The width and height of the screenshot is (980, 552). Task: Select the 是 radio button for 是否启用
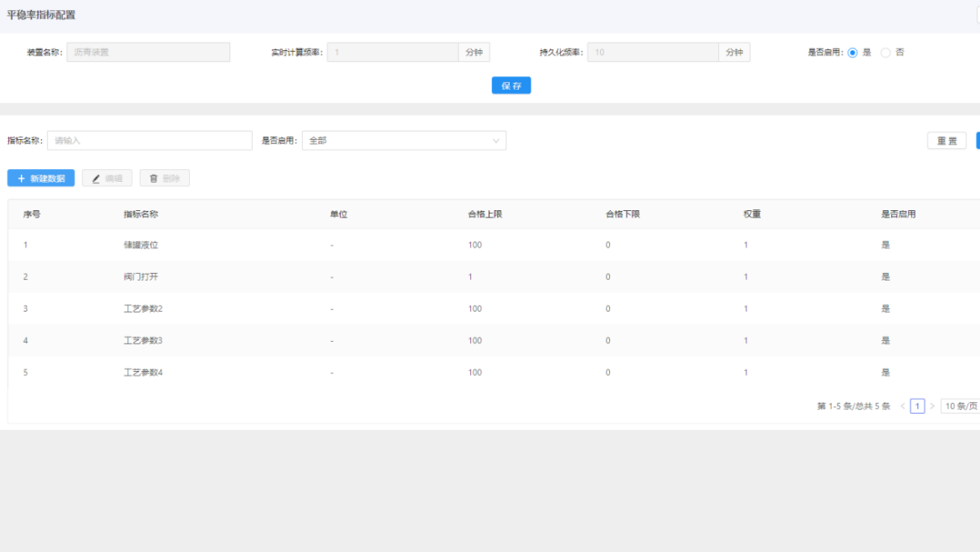point(853,52)
